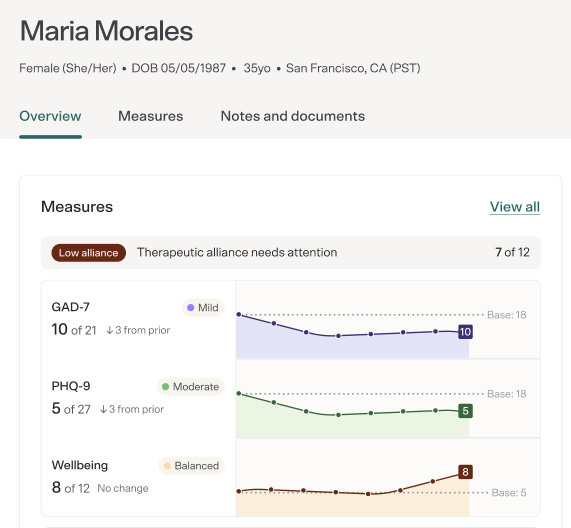Click the GAD-7 measure label
The image size is (571, 528).
point(70,307)
